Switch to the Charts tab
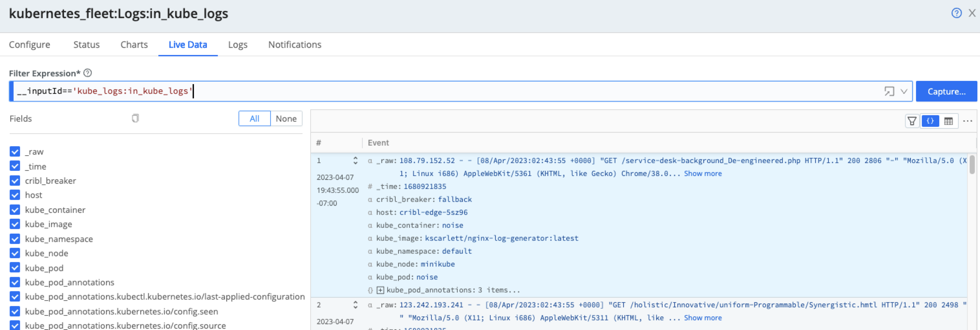Screen dimensions: 980x330 (133, 45)
